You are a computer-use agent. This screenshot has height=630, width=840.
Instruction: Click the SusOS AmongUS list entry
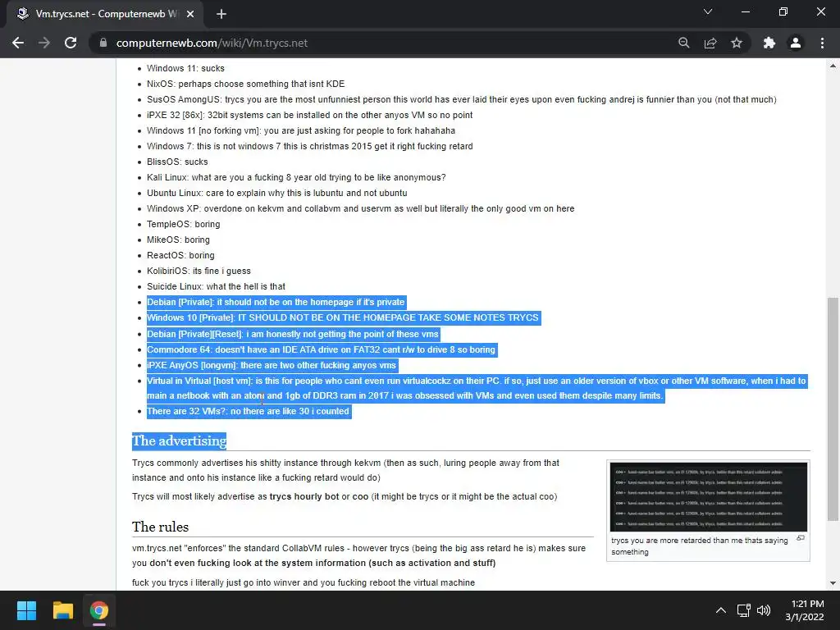(x=462, y=99)
